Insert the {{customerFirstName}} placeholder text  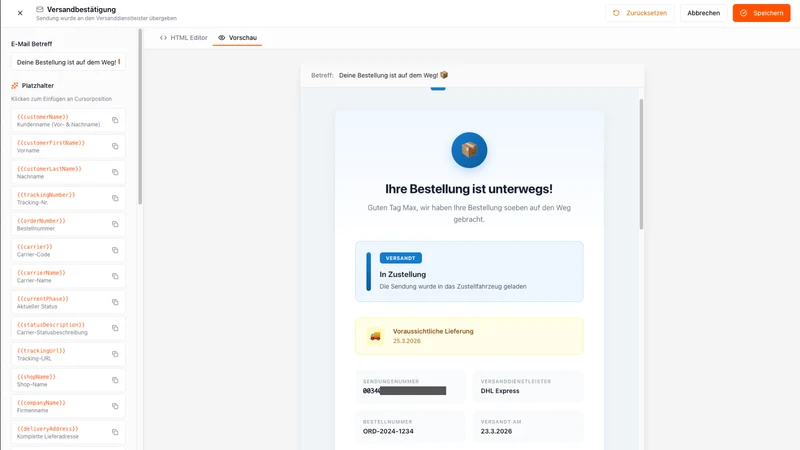pyautogui.click(x=51, y=143)
